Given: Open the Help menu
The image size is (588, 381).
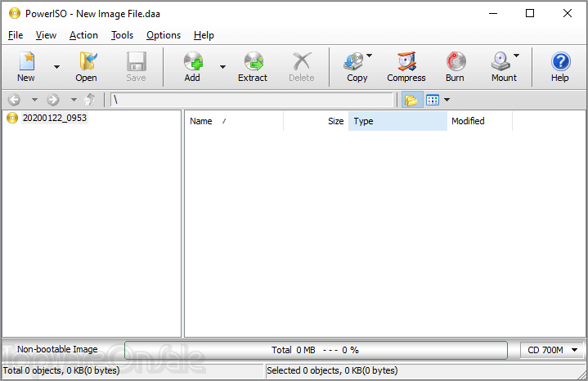Looking at the screenshot, I should pyautogui.click(x=204, y=35).
